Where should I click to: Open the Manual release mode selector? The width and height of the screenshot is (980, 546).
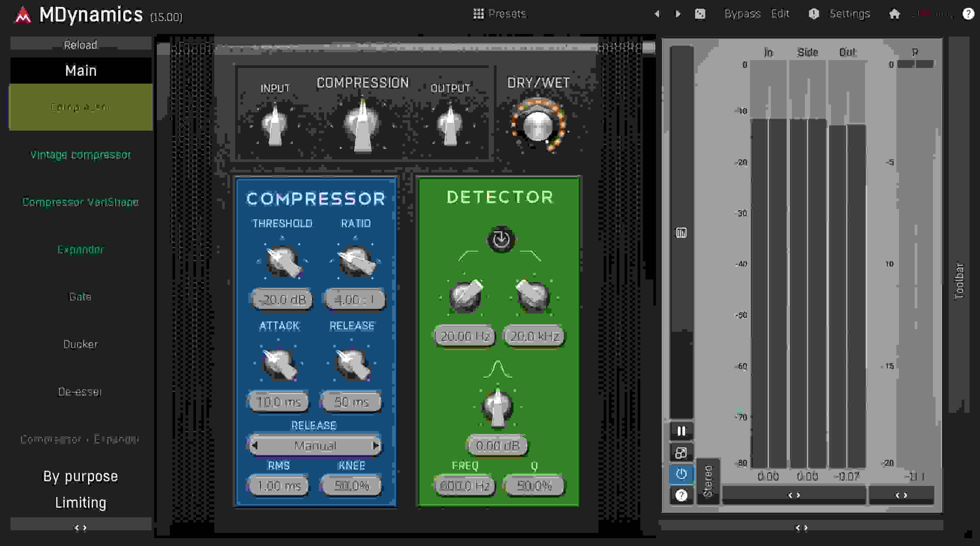315,445
